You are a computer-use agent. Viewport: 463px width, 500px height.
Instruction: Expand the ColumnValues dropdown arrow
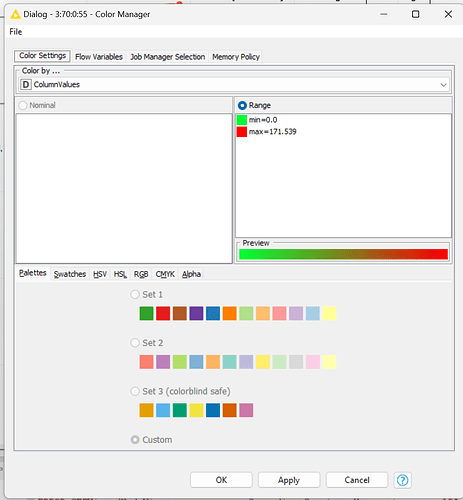coord(443,85)
